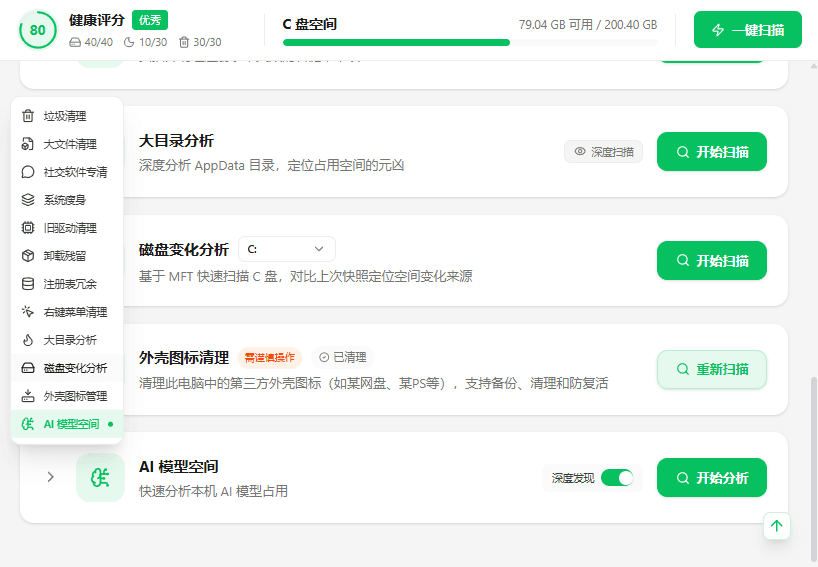
Task: Click the layers icon beside 系统瘦身
Action: point(28,200)
